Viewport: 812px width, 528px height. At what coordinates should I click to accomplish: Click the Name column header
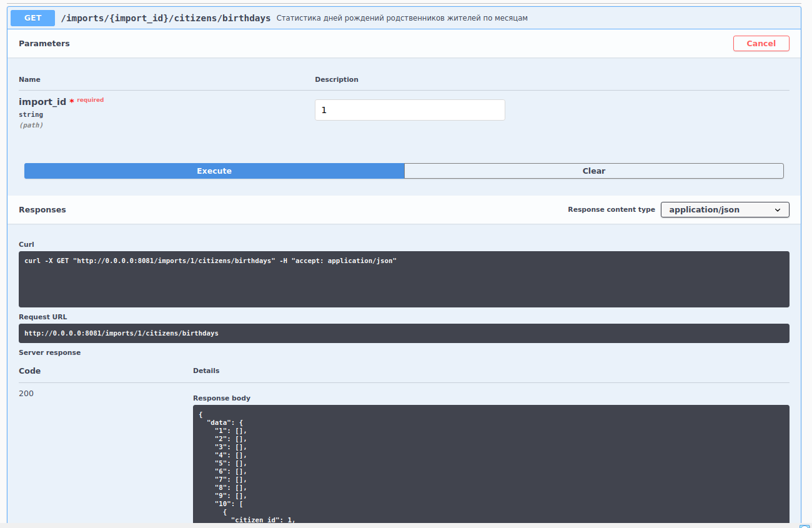pyautogui.click(x=29, y=79)
